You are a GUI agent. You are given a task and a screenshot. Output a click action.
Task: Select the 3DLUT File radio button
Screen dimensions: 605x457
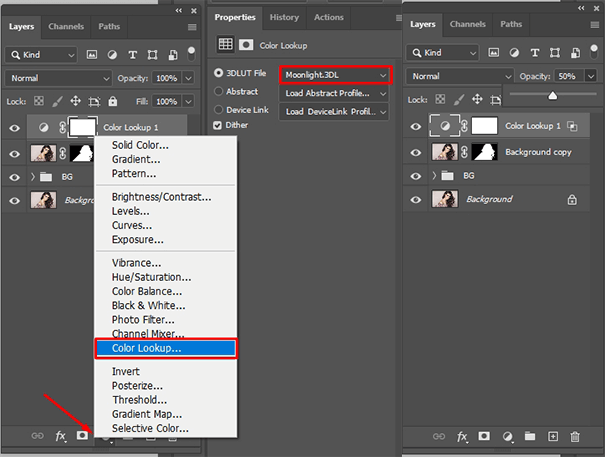pos(218,73)
